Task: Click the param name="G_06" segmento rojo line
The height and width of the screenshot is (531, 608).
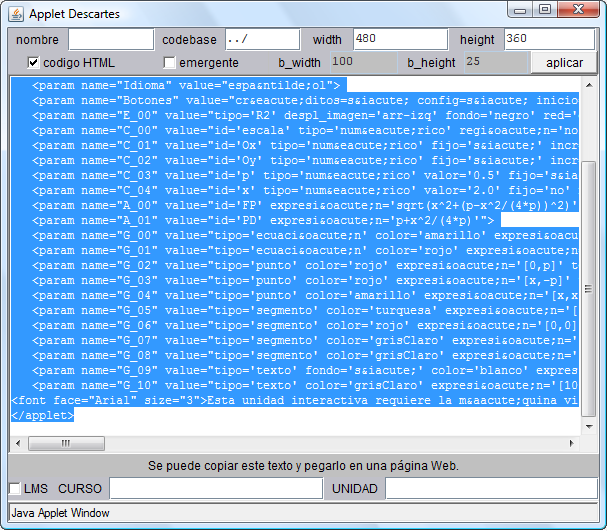Action: coord(305,326)
